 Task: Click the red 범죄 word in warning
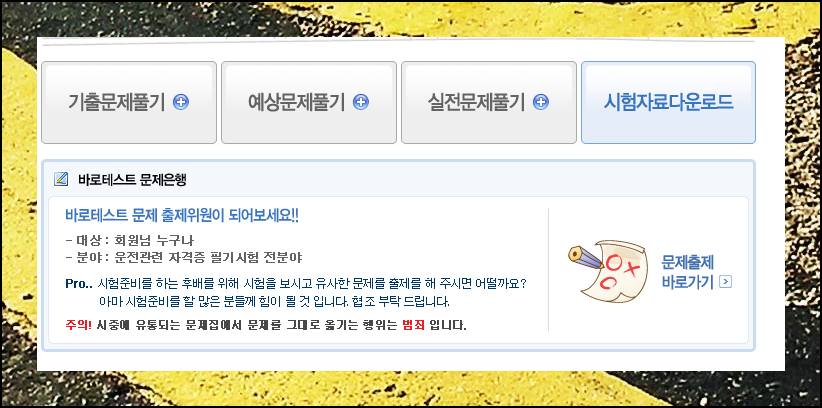[x=414, y=325]
